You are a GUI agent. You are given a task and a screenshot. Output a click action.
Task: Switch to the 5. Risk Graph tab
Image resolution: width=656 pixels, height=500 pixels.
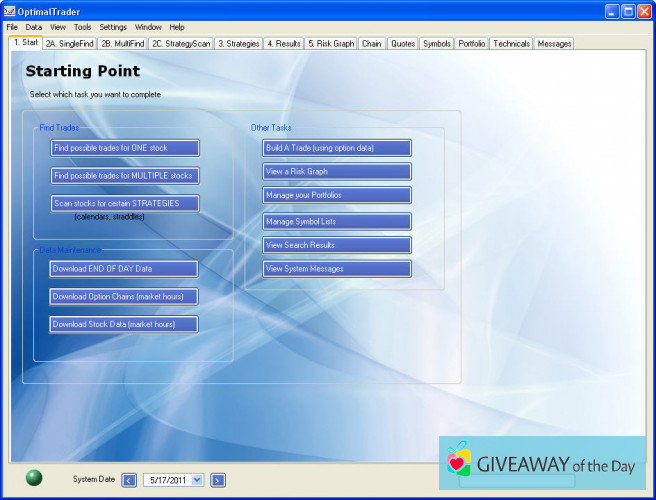[330, 44]
